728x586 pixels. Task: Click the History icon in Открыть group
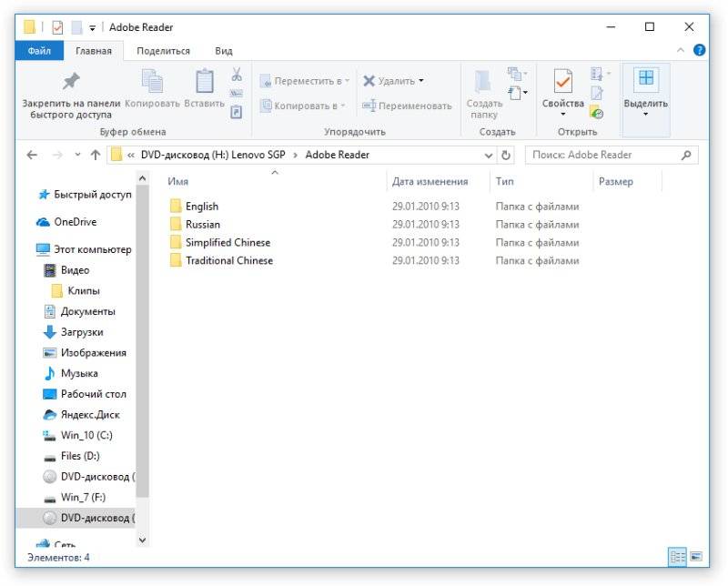pyautogui.click(x=597, y=112)
